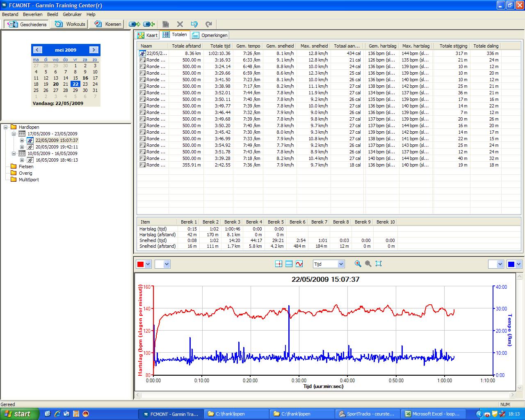
Task: Expand activity 20/05/2009 19:42:11 laps
Action: point(22,147)
